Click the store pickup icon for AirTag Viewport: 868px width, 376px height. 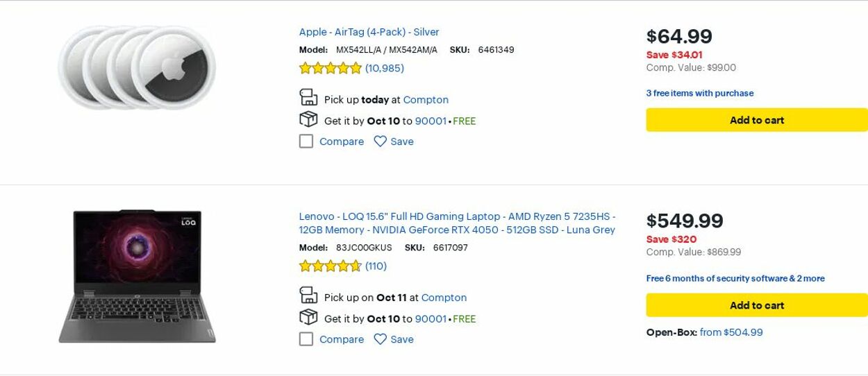pos(308,98)
